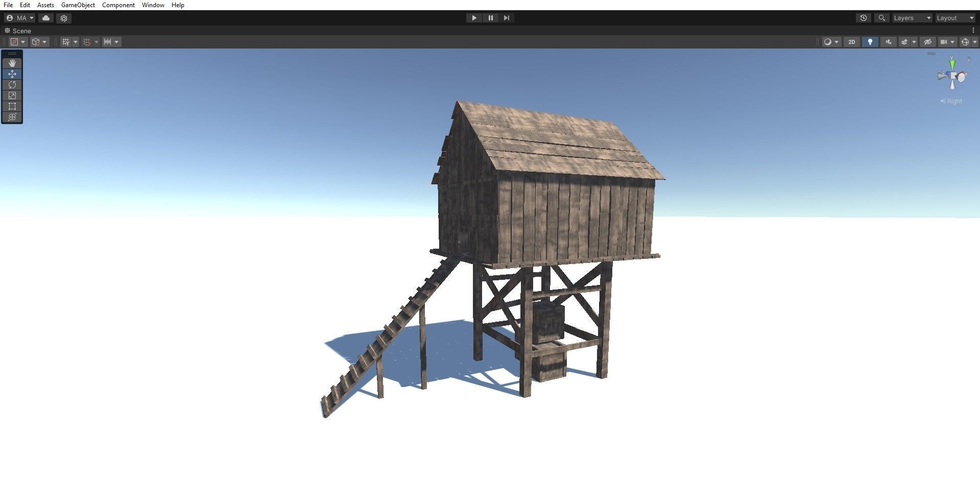The width and height of the screenshot is (980, 479).
Task: Toggle grid visibility on Y axis
Action: coord(66,42)
